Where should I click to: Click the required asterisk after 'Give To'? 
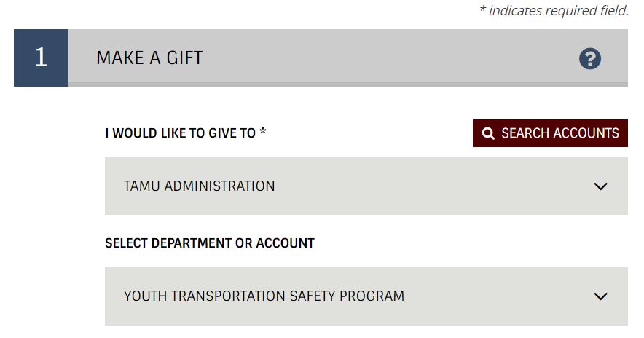pos(263,132)
